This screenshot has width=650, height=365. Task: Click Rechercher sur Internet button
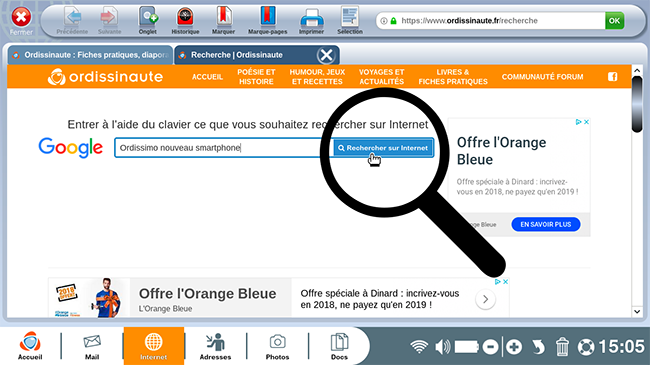pos(383,148)
